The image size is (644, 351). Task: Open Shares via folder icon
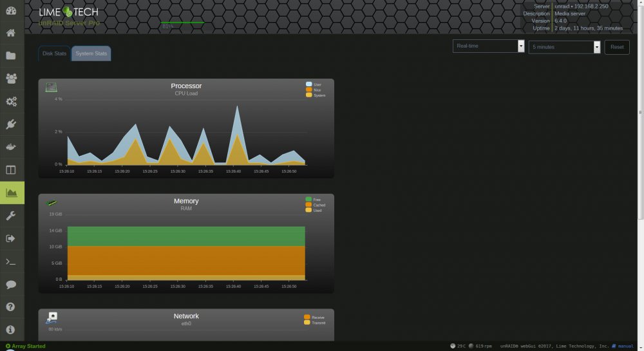click(x=11, y=55)
